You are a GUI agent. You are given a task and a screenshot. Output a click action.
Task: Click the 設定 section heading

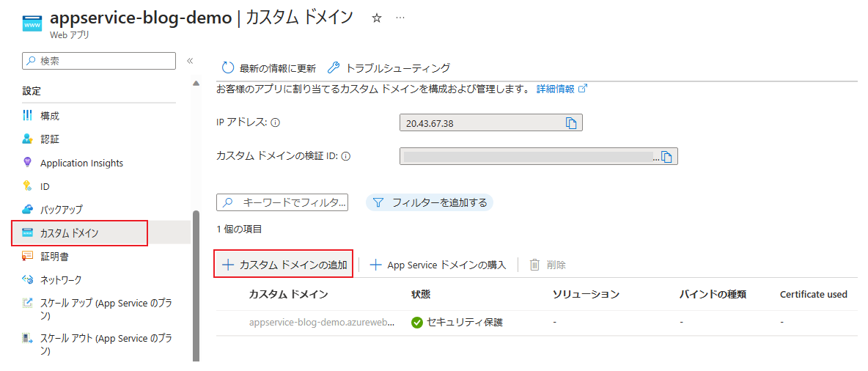(x=32, y=91)
